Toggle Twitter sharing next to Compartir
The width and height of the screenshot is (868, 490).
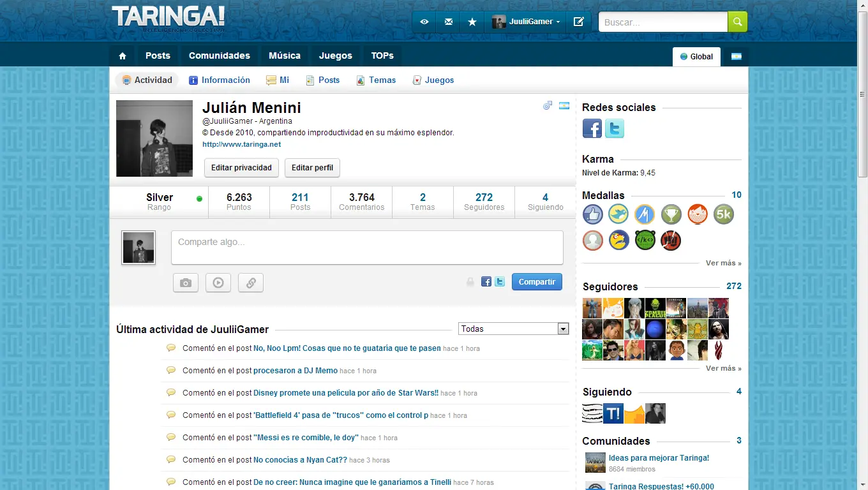pos(500,281)
